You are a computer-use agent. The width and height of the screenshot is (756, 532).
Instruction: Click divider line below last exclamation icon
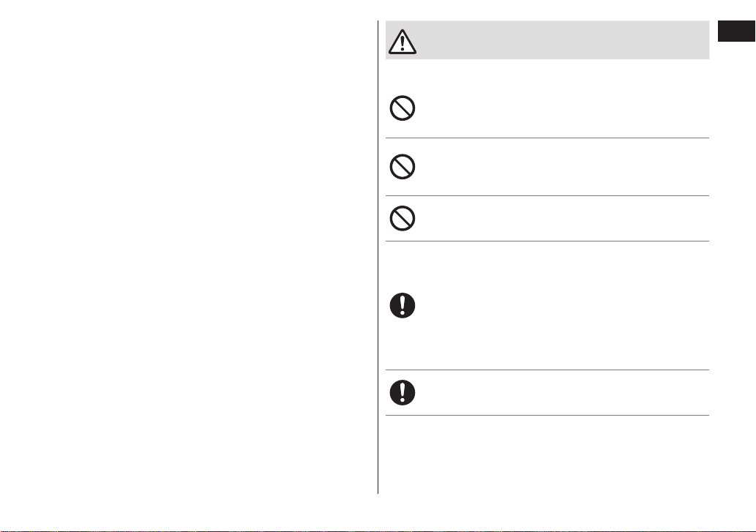point(547,415)
